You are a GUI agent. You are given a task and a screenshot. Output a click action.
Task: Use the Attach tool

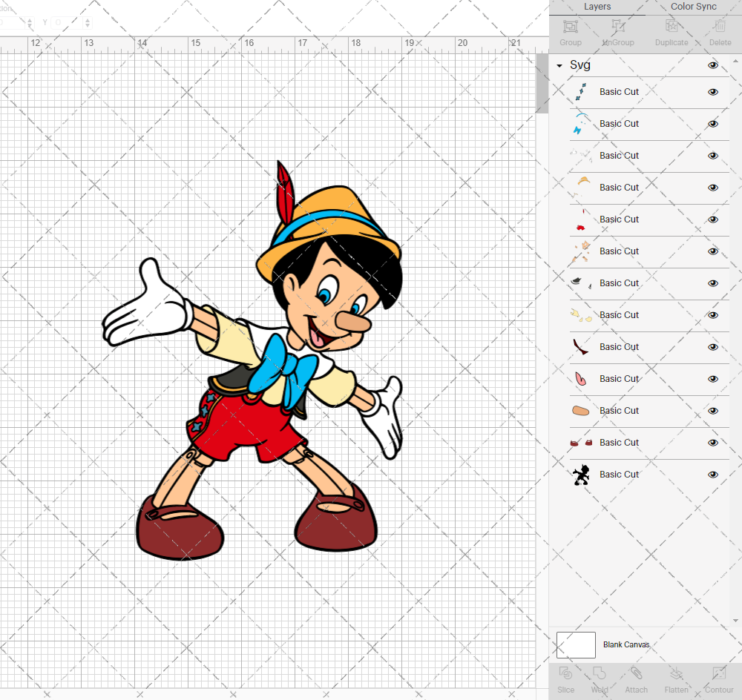point(636,680)
